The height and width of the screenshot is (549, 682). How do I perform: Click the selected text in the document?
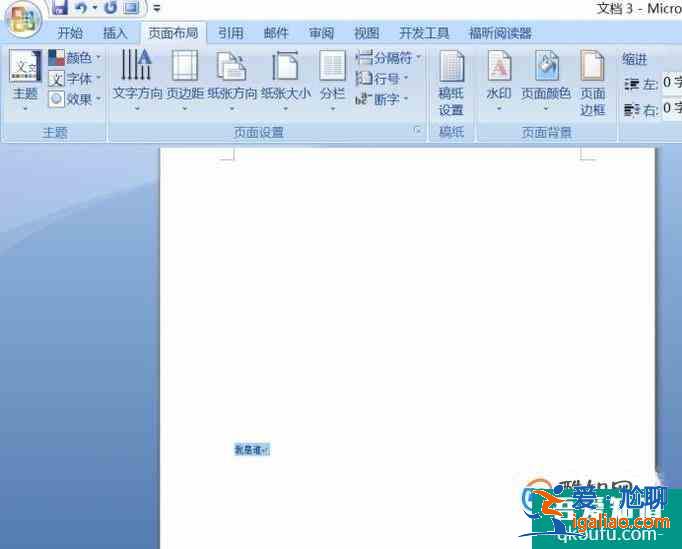tap(251, 450)
